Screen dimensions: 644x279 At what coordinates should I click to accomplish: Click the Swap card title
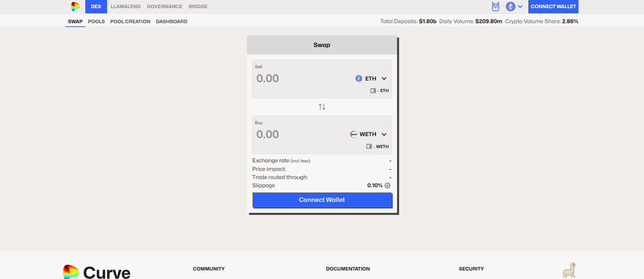point(322,45)
